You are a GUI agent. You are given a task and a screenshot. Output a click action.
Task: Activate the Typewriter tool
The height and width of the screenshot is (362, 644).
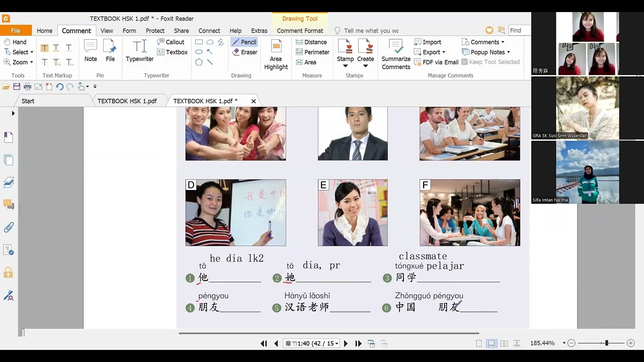click(140, 51)
